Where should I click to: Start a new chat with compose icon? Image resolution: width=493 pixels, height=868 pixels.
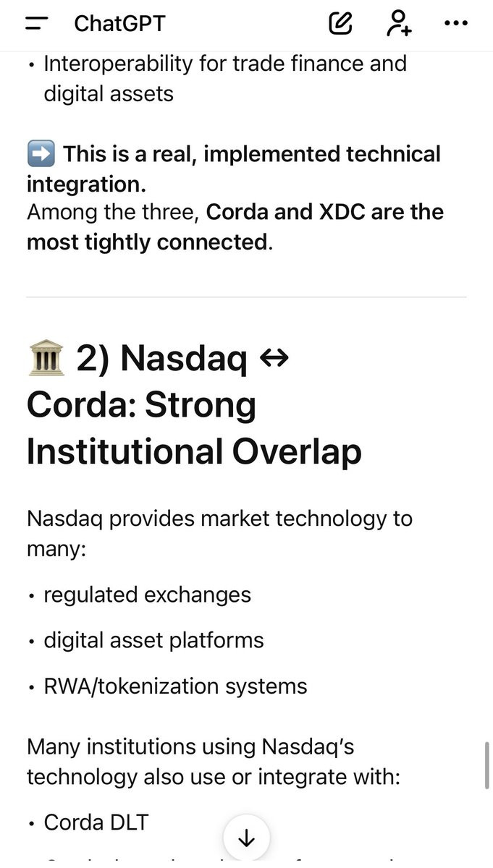click(x=340, y=23)
